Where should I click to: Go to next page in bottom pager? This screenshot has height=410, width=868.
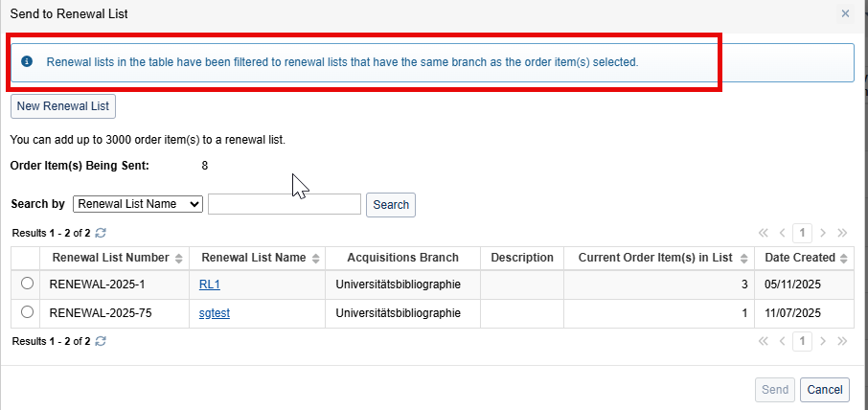tap(823, 341)
